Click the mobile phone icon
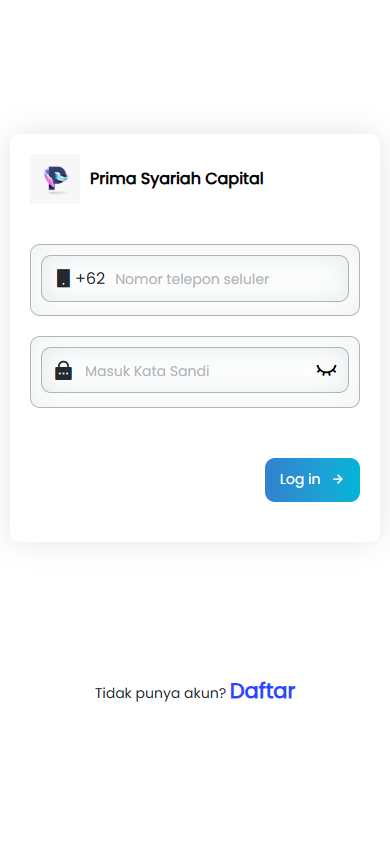The image size is (390, 844). point(63,278)
